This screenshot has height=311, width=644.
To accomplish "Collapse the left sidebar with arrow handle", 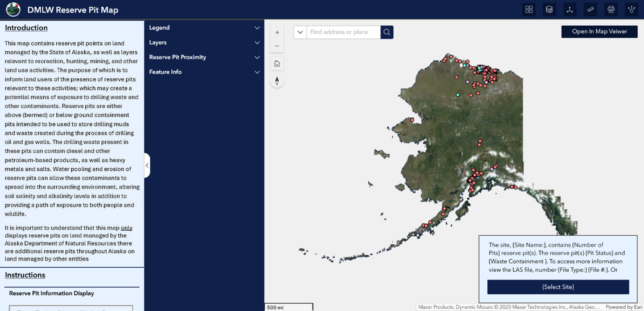I will 147,165.
